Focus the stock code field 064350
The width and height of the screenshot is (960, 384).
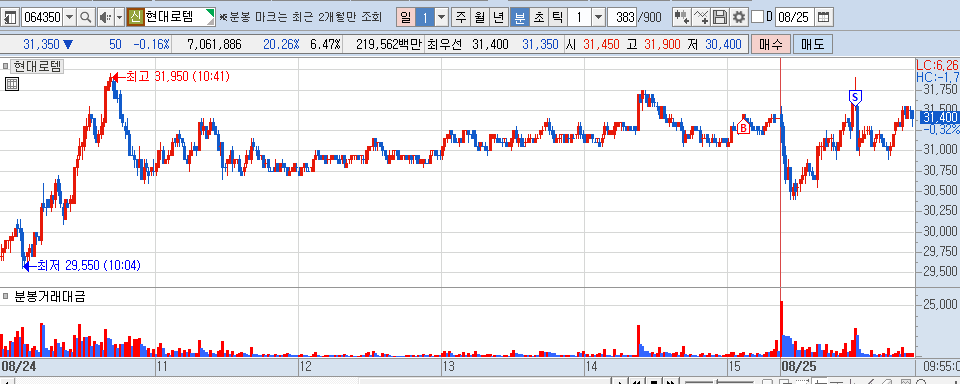point(42,17)
